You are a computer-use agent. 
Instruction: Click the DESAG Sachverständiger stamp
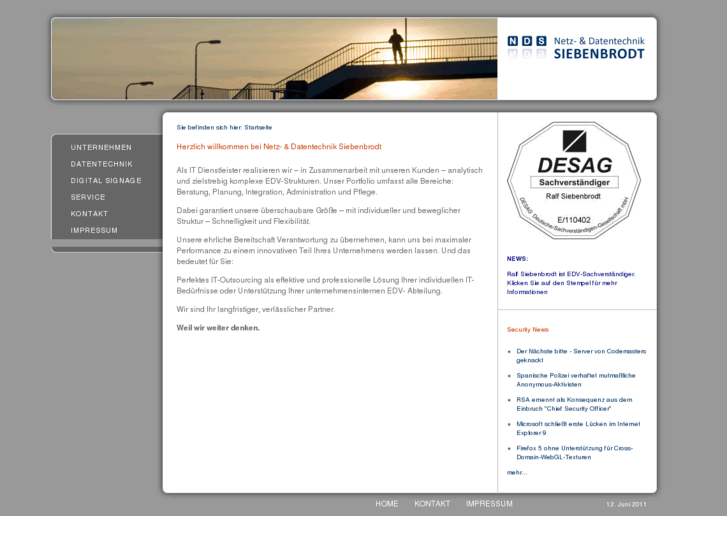pyautogui.click(x=574, y=180)
